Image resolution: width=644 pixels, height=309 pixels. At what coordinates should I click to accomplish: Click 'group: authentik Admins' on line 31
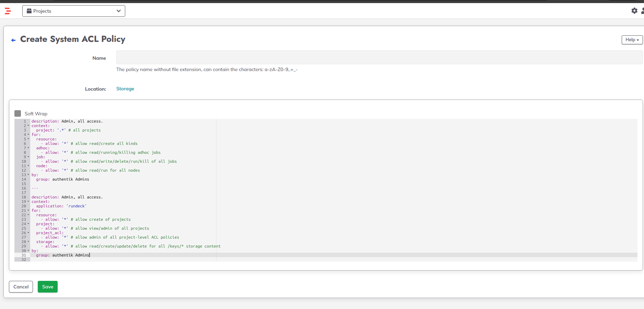coord(62,255)
